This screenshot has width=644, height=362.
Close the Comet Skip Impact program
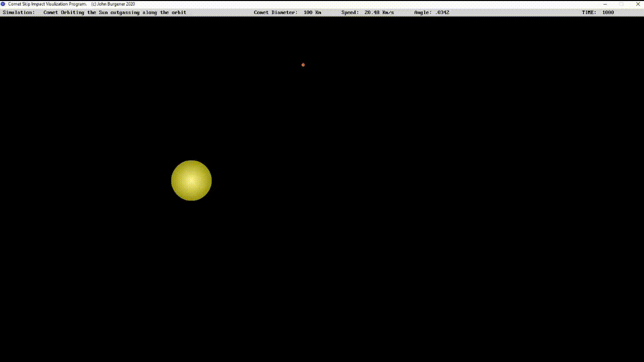click(637, 4)
